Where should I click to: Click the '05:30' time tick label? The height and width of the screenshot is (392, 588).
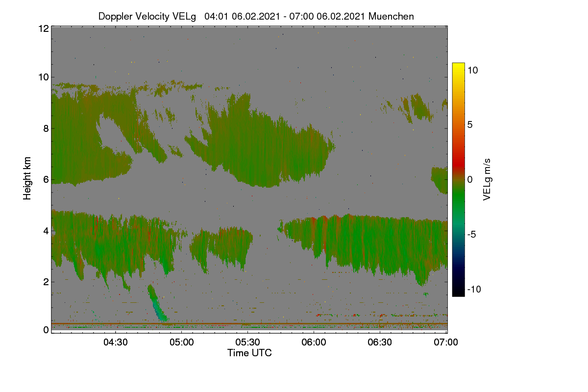point(247,342)
